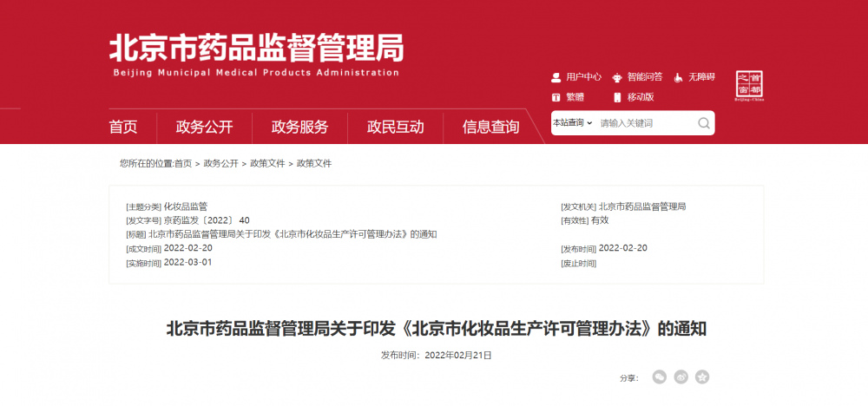Click the 化妆品监管 subject category value
Screen dimensions: 868x406
[x=186, y=206]
